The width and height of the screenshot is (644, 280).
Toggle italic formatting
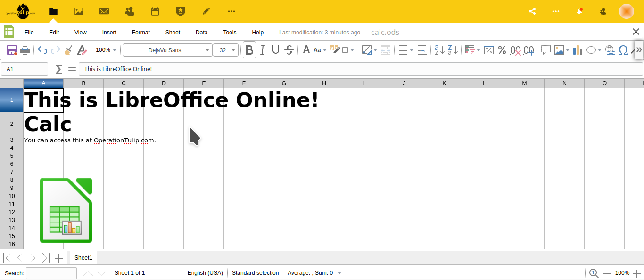click(x=263, y=50)
